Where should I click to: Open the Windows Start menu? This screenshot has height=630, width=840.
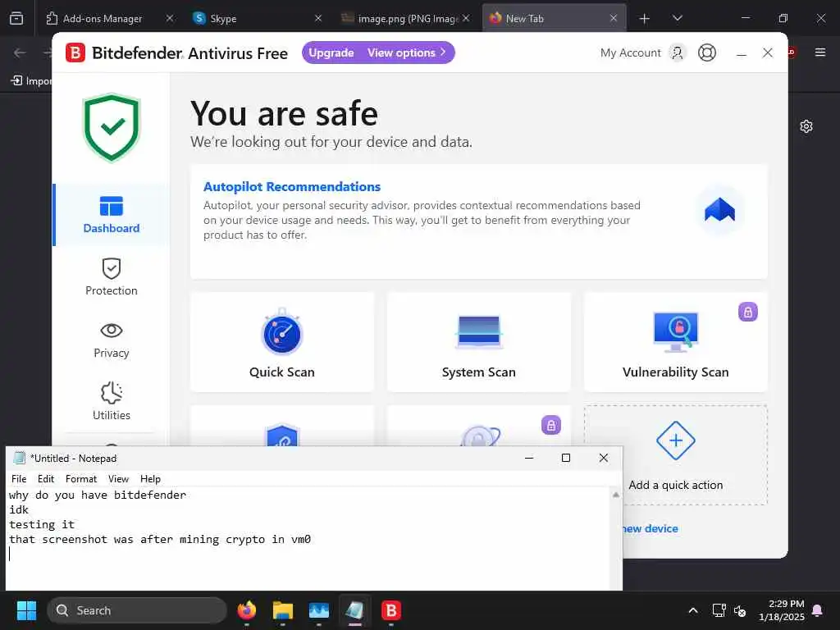pyautogui.click(x=26, y=610)
